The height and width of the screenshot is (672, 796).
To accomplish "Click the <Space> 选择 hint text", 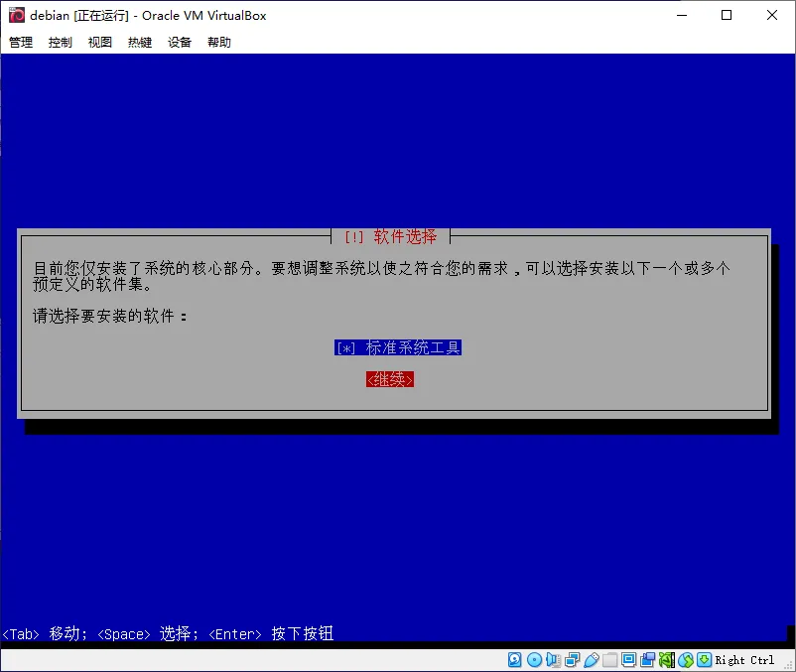I will [147, 633].
